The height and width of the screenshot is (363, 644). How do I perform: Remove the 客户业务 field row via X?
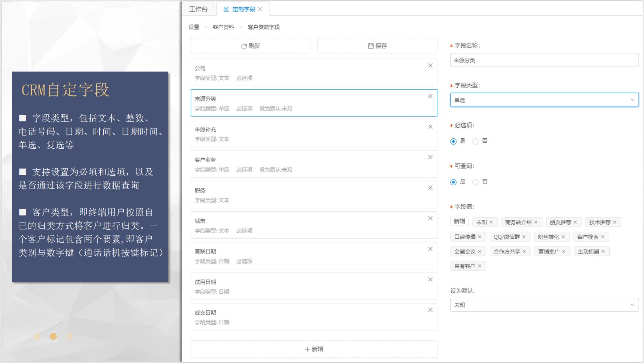click(430, 158)
